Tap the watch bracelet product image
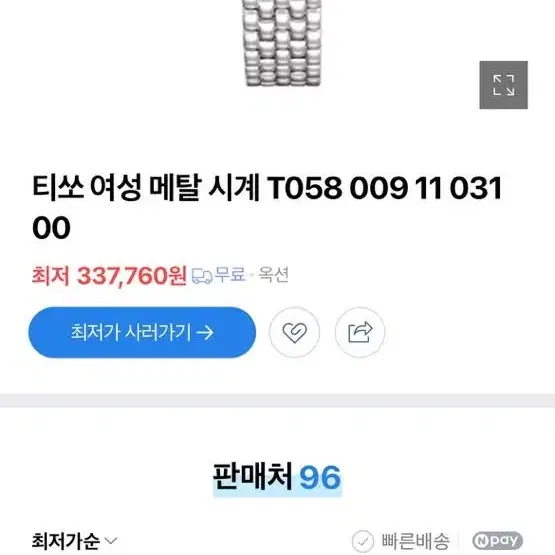This screenshot has width=555, height=555. pos(282,42)
